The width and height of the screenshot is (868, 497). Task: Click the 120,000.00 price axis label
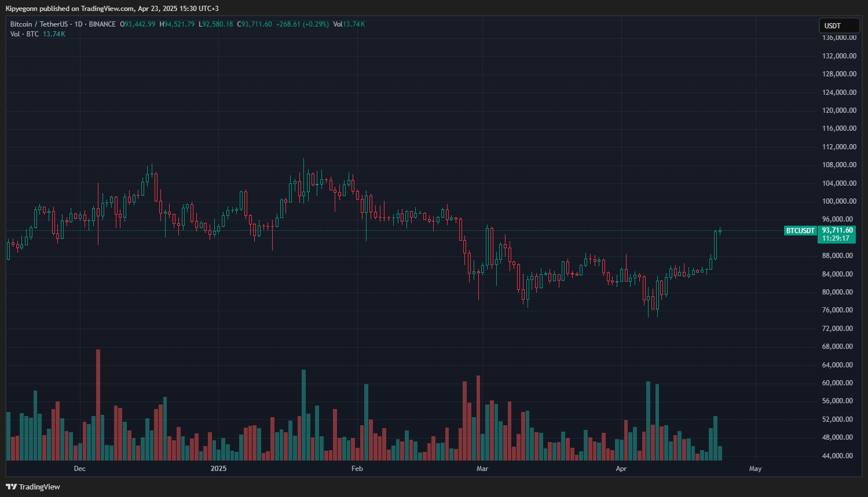coord(839,111)
